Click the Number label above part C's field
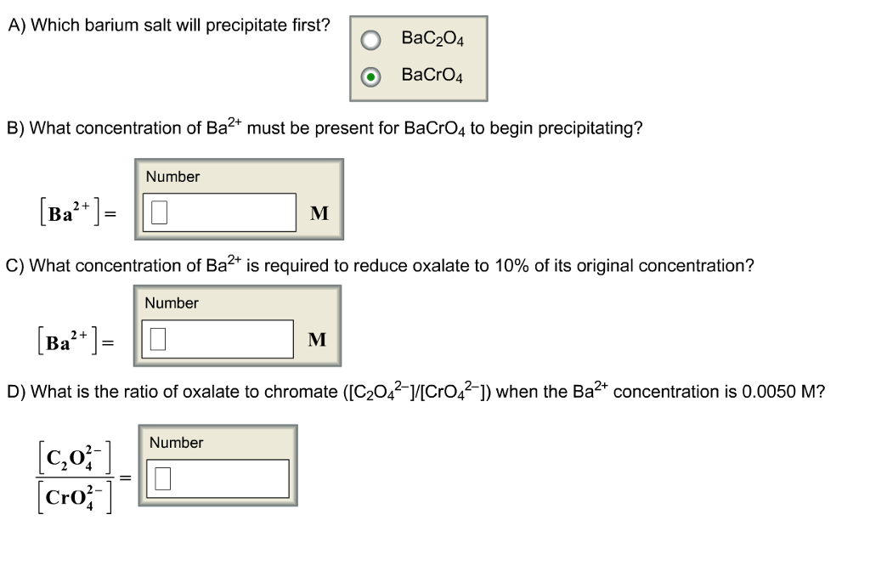Image resolution: width=870 pixels, height=588 pixels. coord(172,303)
